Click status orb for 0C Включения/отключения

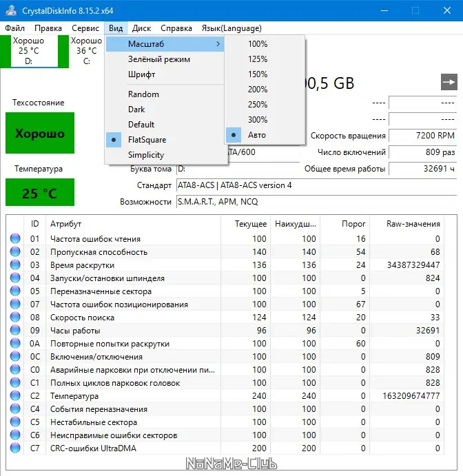(15, 356)
